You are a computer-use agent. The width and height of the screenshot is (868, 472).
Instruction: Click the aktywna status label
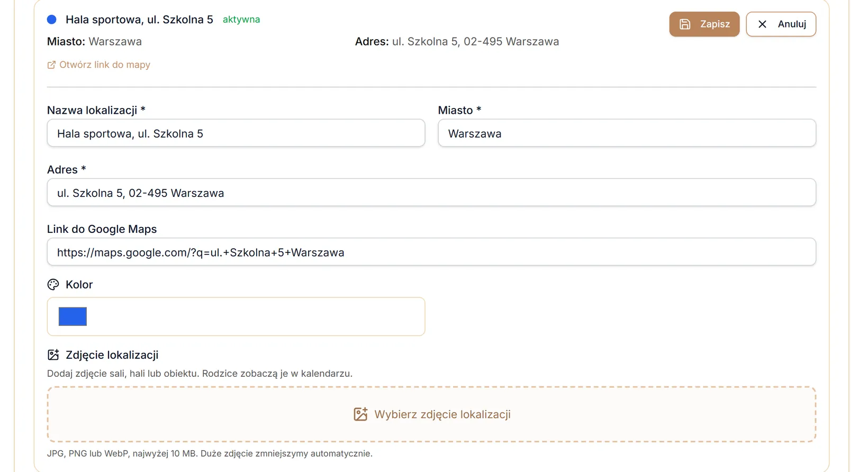coord(241,20)
